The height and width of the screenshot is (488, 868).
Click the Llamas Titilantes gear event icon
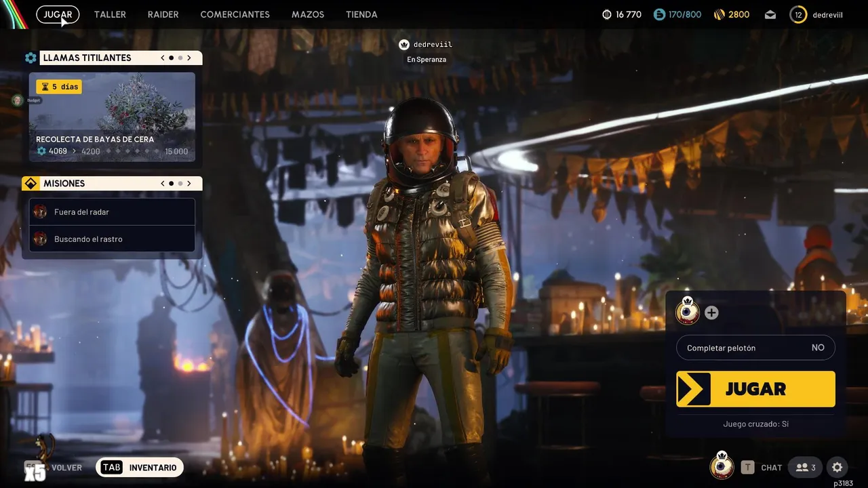point(31,58)
